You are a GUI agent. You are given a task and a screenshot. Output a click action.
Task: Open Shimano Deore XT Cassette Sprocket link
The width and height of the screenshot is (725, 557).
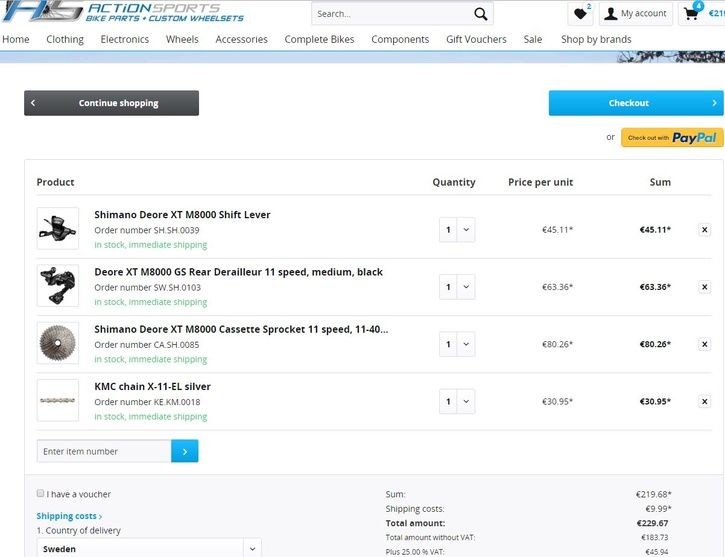pyautogui.click(x=241, y=329)
